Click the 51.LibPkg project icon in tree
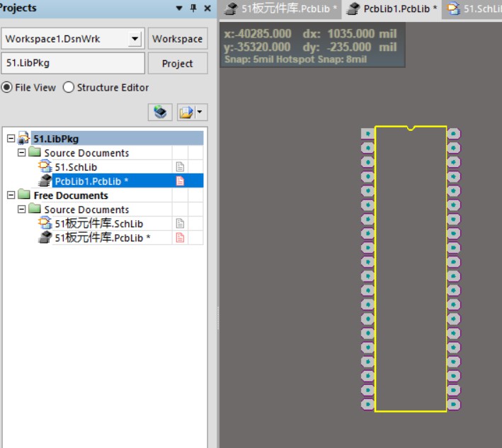 pyautogui.click(x=23, y=138)
